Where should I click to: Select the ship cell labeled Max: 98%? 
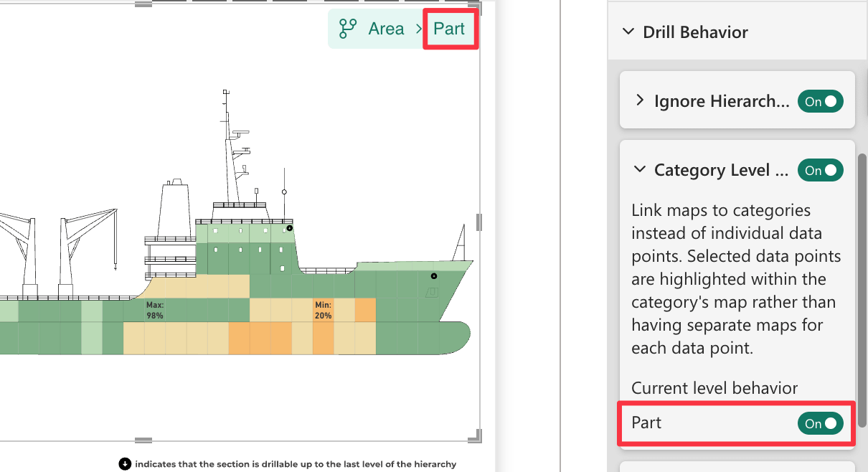click(x=155, y=310)
